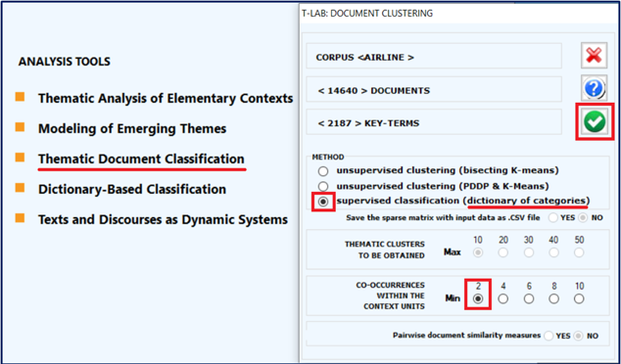Click orange bullet beside Thematic Document Classification
The image size is (621, 364).
[20, 158]
